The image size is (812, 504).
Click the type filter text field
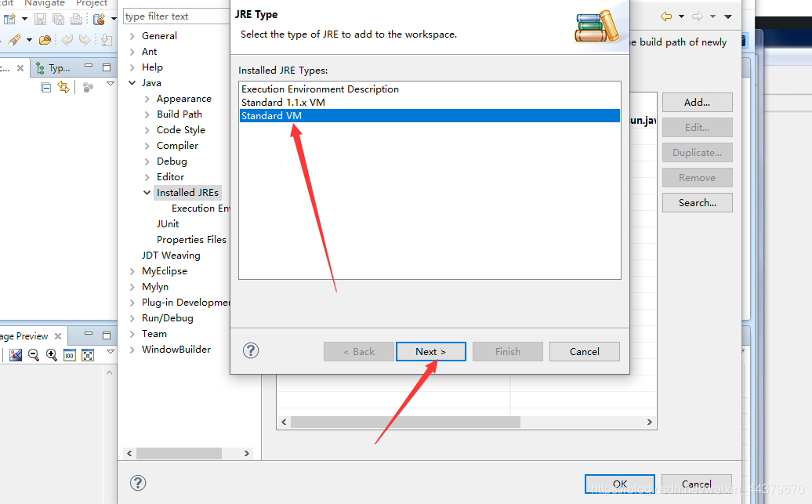[x=176, y=16]
